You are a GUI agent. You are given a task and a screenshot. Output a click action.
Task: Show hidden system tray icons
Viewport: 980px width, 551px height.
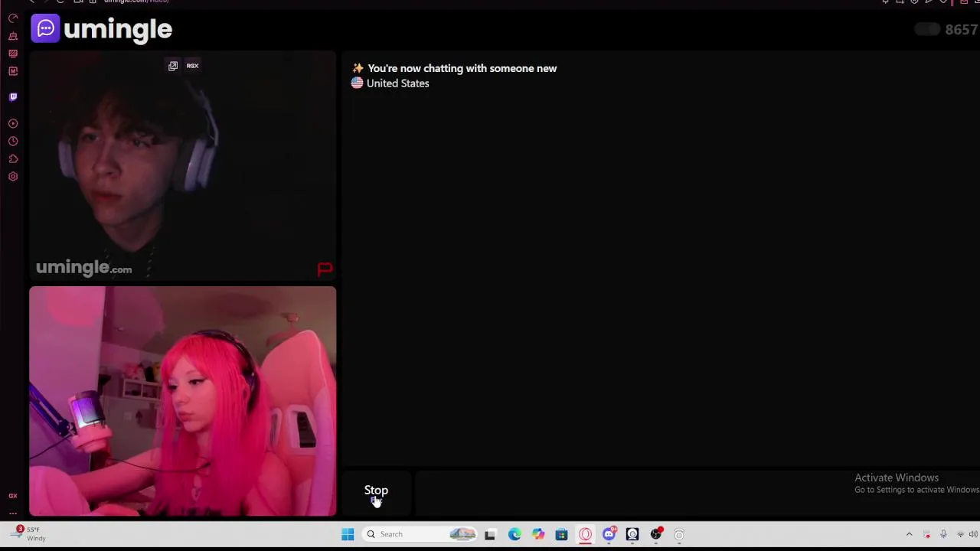[909, 534]
